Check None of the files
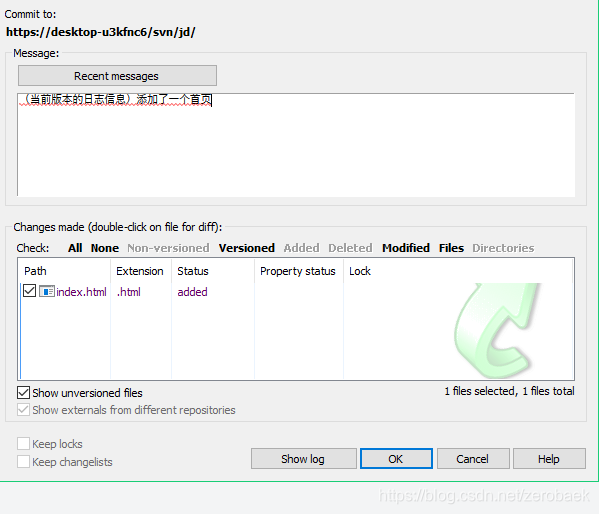Screen dimensions: 599x514 click(x=105, y=248)
